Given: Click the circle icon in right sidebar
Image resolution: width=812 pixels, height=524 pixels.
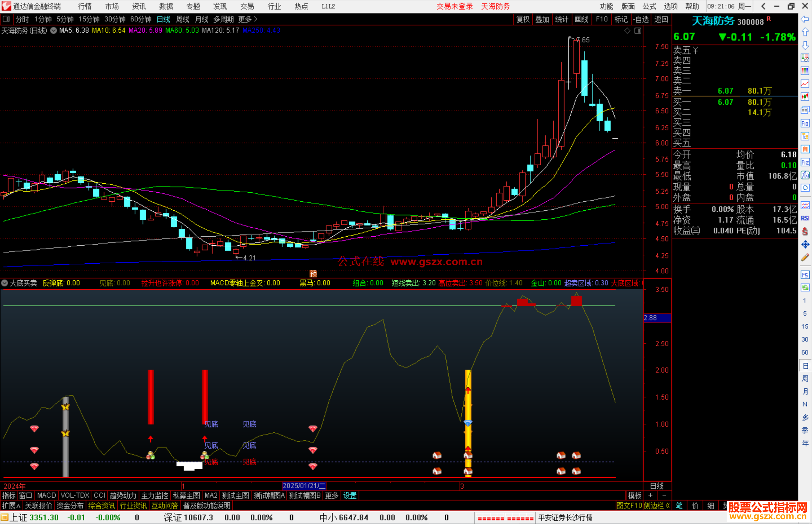Looking at the screenshot, I should [x=805, y=188].
